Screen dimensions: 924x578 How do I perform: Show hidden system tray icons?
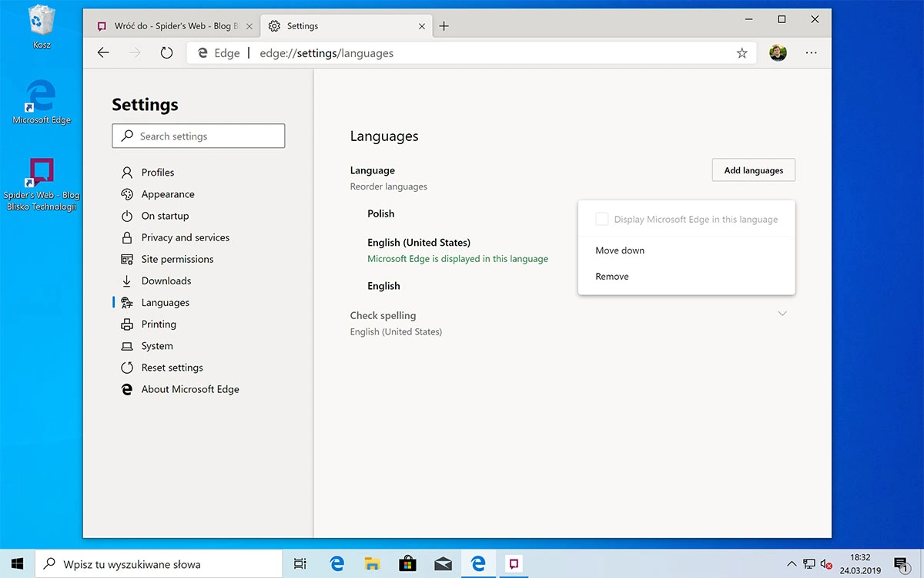(x=792, y=563)
